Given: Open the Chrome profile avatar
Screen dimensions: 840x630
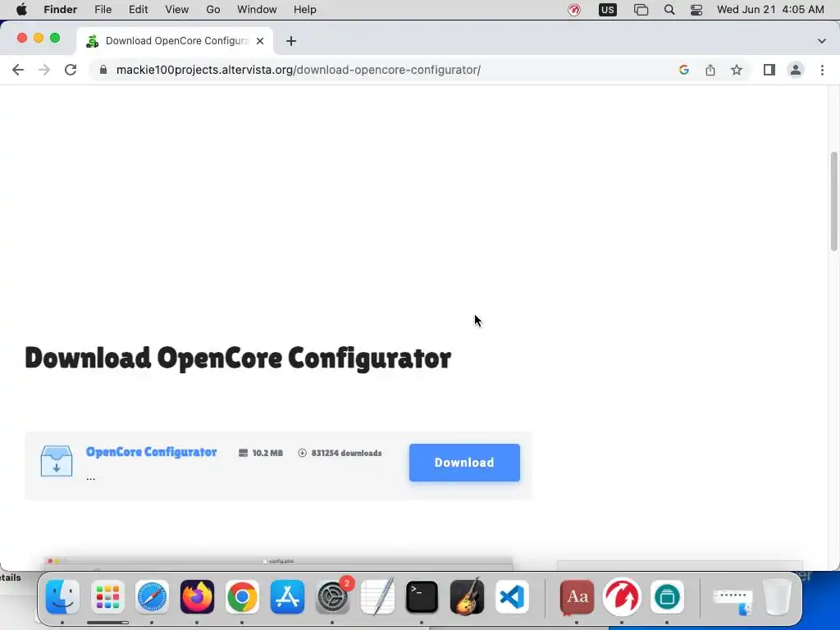Looking at the screenshot, I should (796, 70).
